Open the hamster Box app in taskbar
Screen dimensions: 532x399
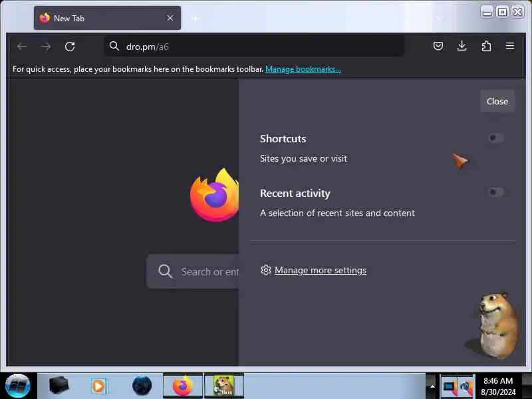(x=224, y=386)
